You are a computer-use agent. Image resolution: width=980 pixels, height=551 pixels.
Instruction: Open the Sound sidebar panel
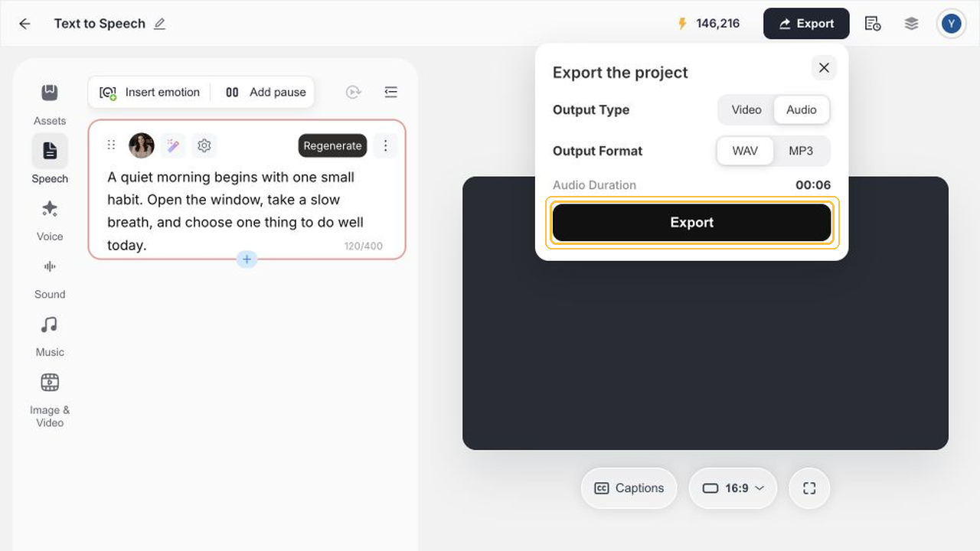click(50, 279)
